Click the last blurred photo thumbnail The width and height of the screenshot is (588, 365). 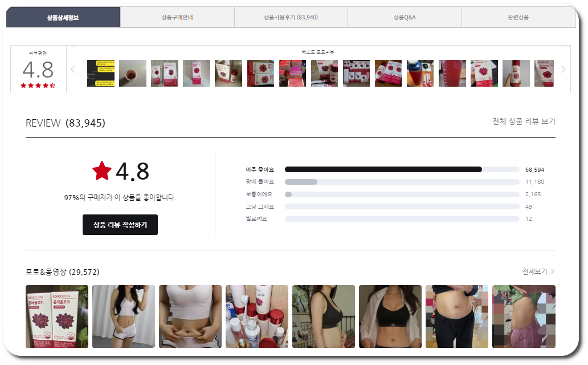tap(524, 317)
